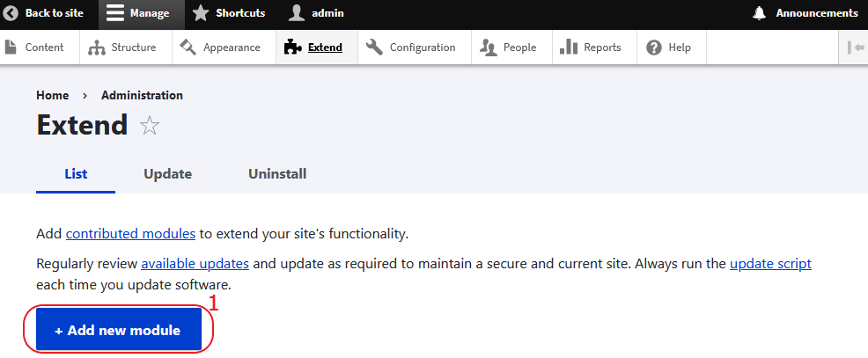Open the Announcements bell icon

[760, 13]
